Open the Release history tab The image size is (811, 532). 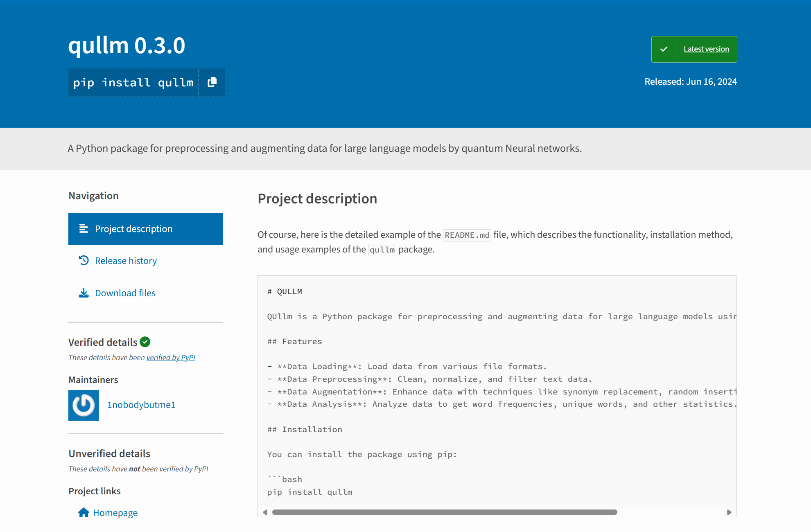(126, 261)
